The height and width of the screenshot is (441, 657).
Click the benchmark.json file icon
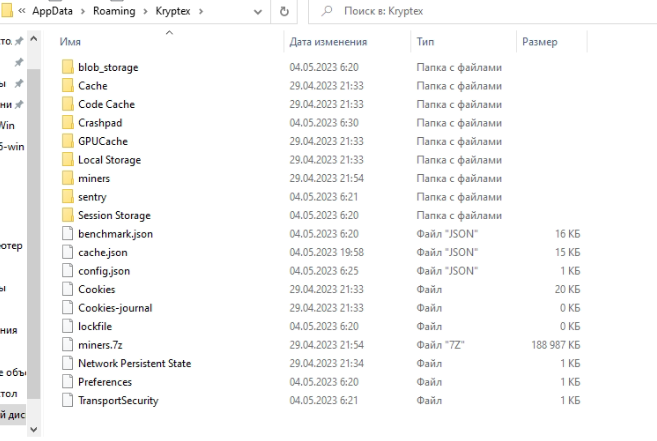(x=67, y=233)
